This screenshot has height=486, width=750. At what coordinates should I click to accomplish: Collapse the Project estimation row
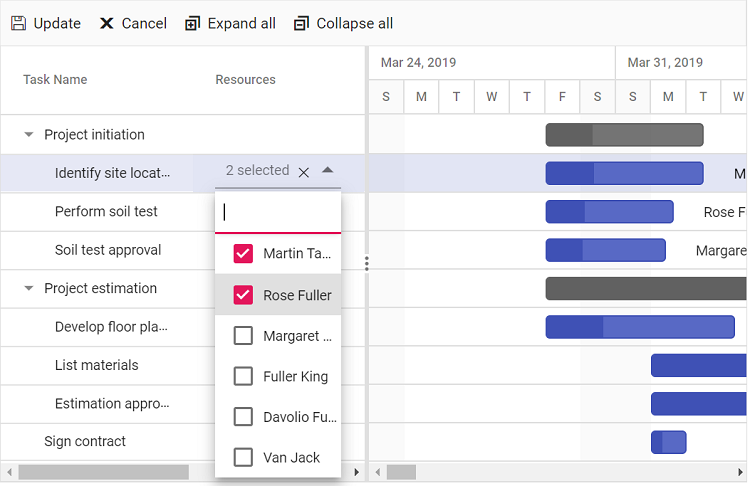coord(29,288)
